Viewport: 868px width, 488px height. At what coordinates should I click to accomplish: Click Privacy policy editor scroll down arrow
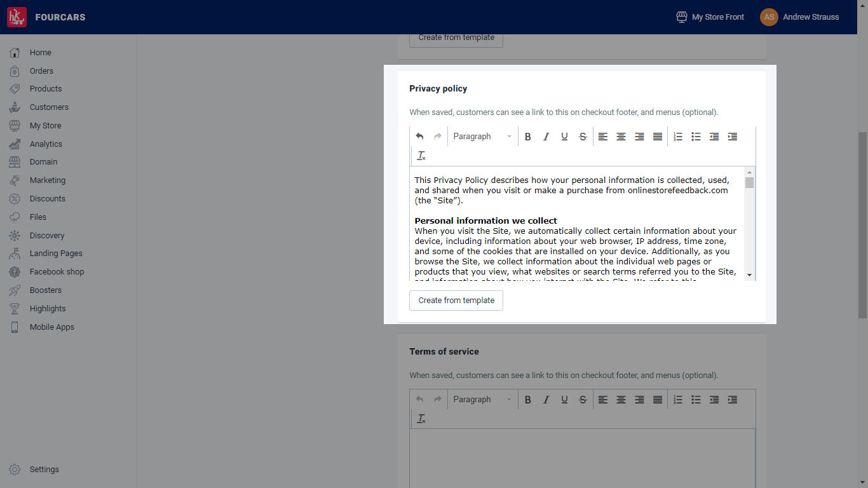pyautogui.click(x=750, y=275)
